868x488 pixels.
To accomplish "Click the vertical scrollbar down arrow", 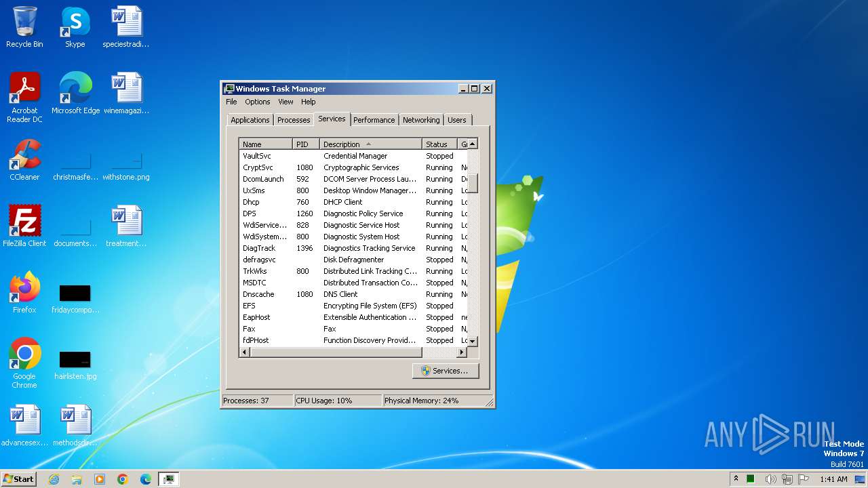I will [x=473, y=341].
